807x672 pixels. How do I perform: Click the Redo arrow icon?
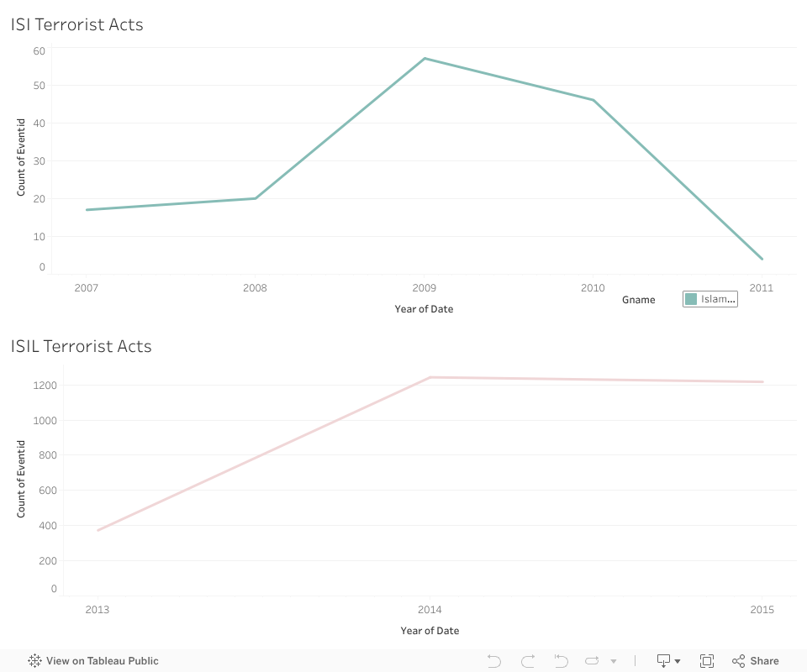(528, 661)
